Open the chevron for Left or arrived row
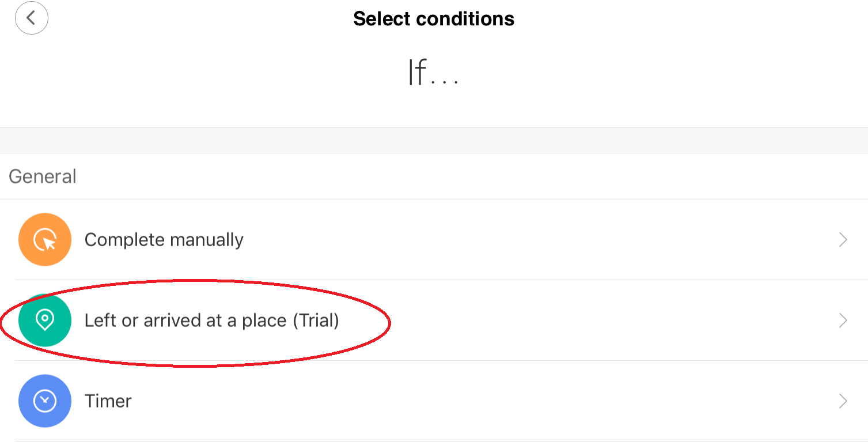Screen dimensions: 868x445 click(843, 320)
